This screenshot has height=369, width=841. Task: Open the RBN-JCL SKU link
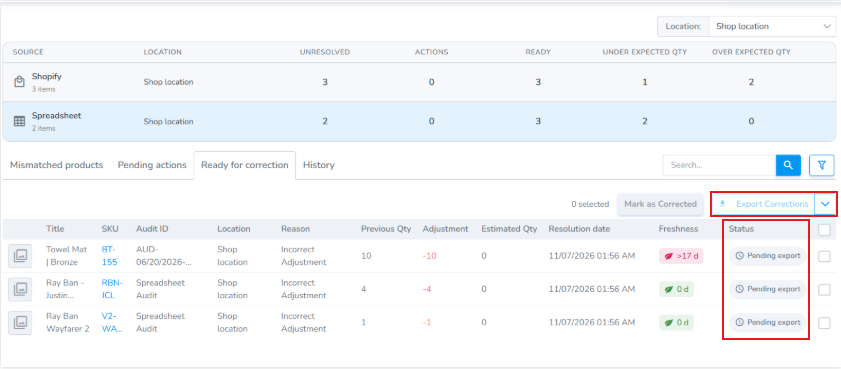tap(112, 289)
